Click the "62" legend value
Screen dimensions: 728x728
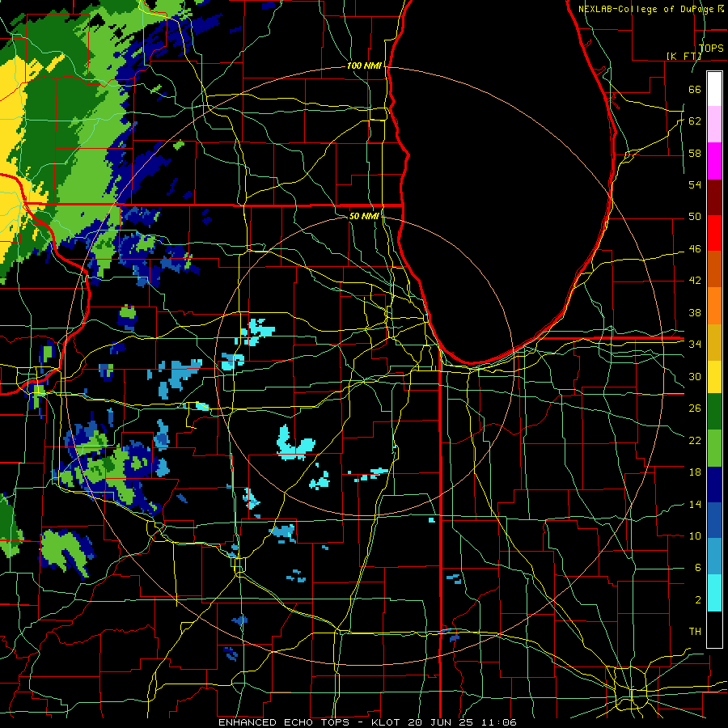click(x=695, y=121)
